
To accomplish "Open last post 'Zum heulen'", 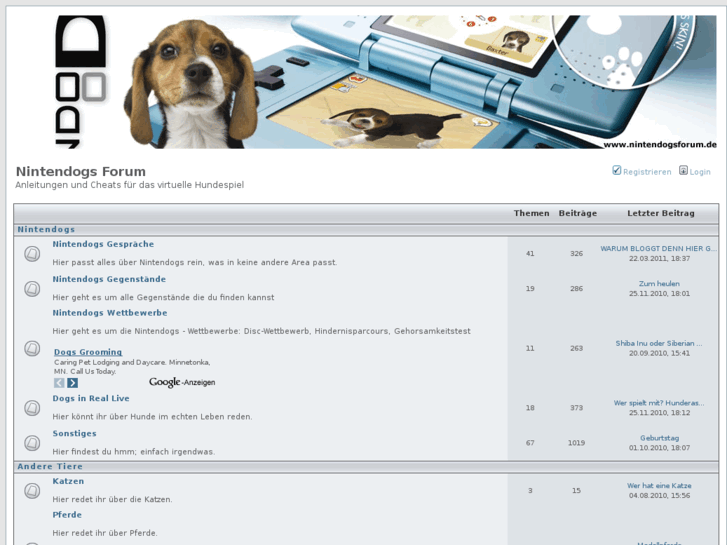I will point(659,284).
